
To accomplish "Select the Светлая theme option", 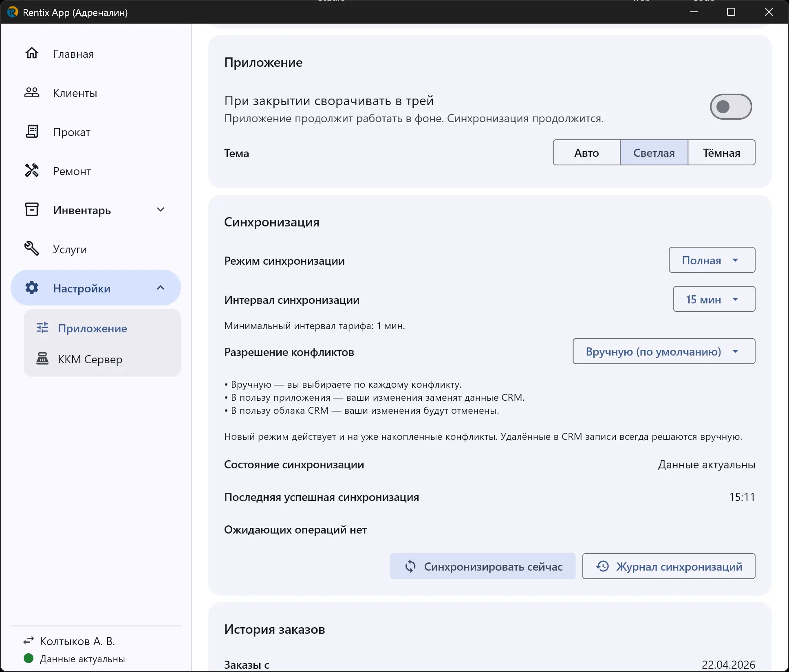I will (654, 153).
